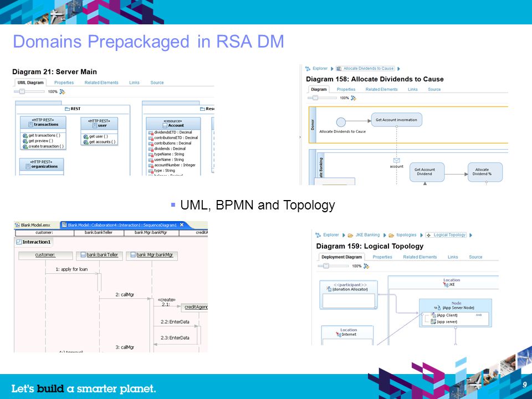The width and height of the screenshot is (532, 399).
Task: Collapse side panel handle left of Donor lane
Action: (300, 137)
